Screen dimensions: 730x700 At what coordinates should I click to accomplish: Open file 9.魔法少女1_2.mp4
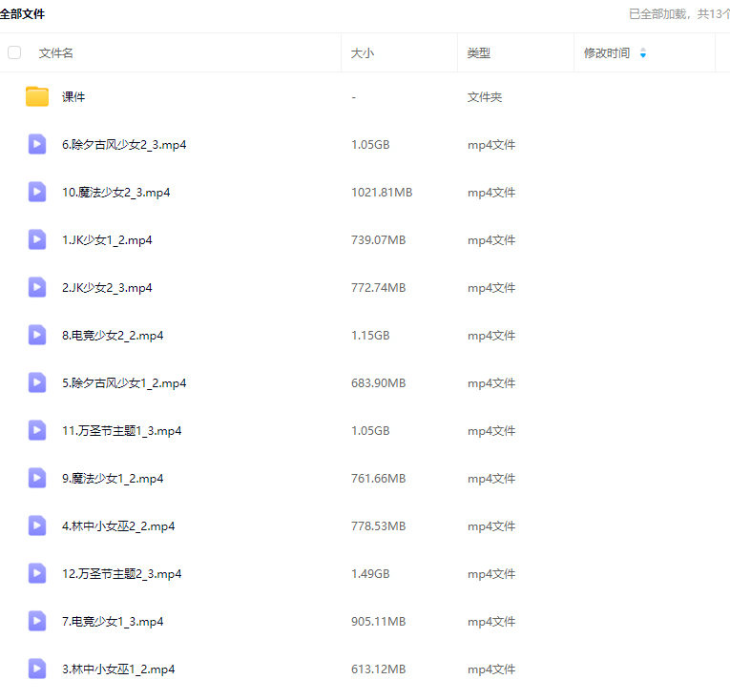[113, 479]
